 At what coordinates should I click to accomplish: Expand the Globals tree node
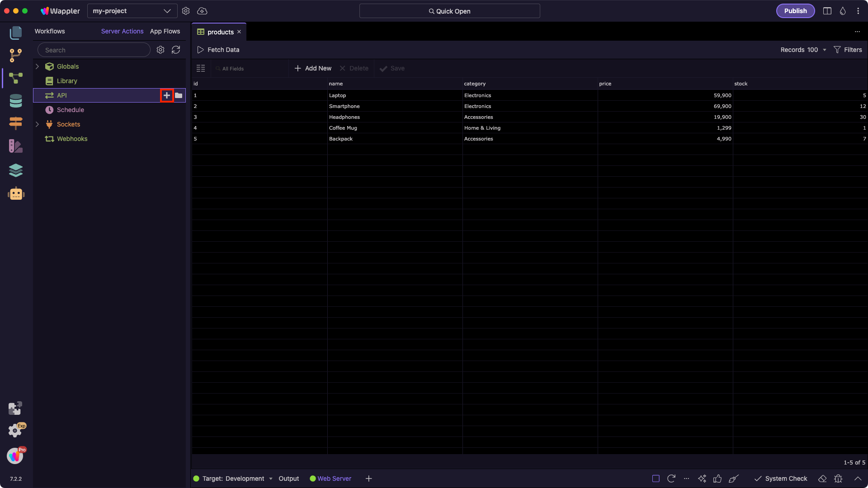click(38, 66)
